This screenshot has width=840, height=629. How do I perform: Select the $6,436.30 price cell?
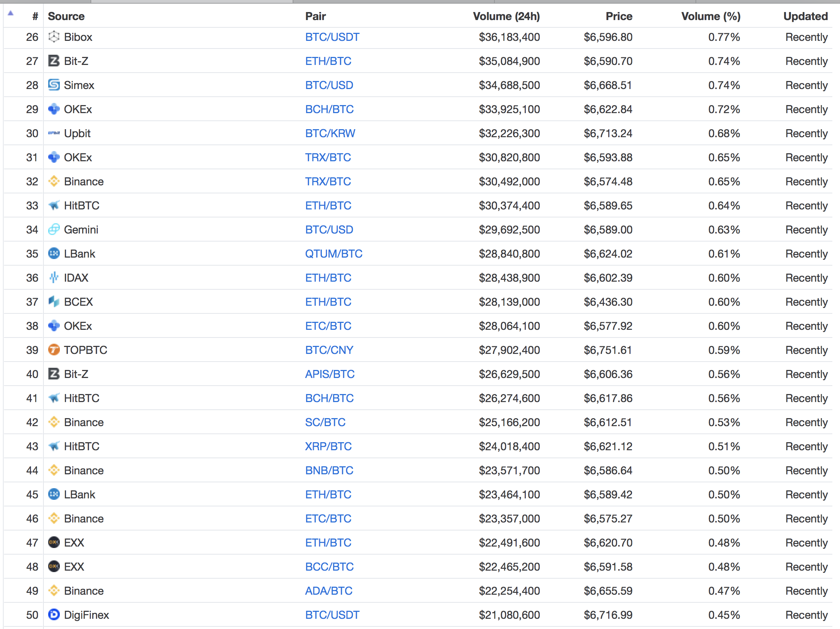608,302
